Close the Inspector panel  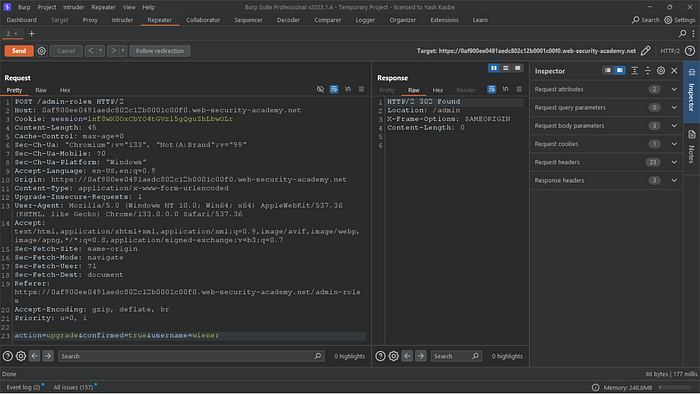(x=675, y=71)
